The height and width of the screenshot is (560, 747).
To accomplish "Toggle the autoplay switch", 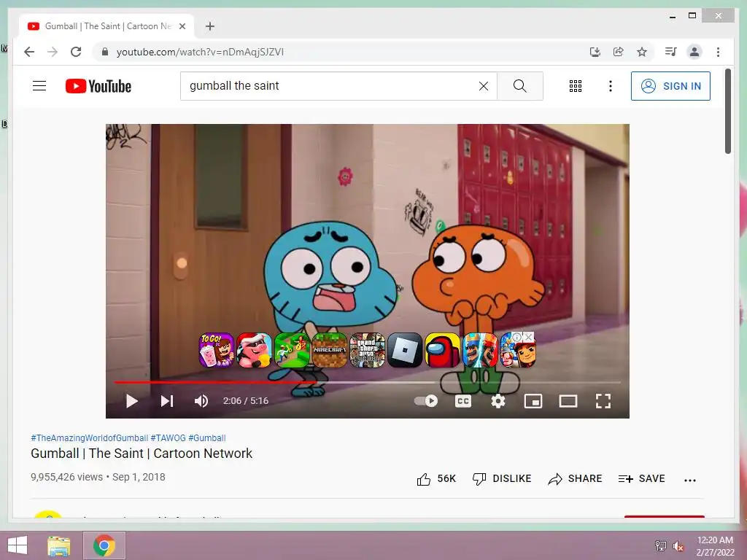I will [426, 401].
